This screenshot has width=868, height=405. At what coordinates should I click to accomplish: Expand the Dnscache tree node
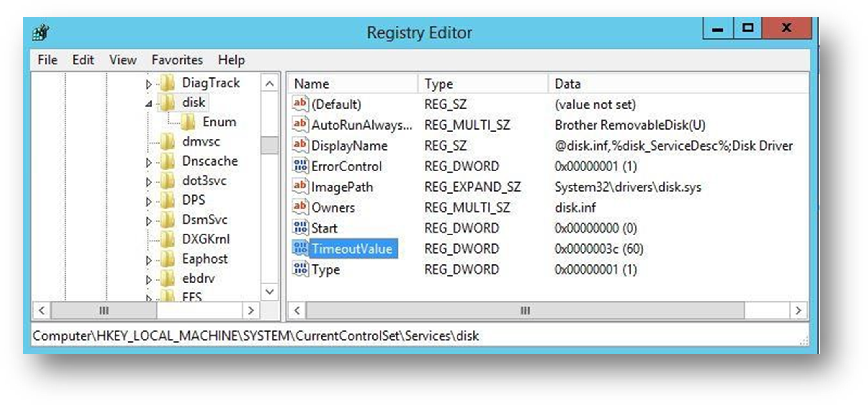[149, 162]
